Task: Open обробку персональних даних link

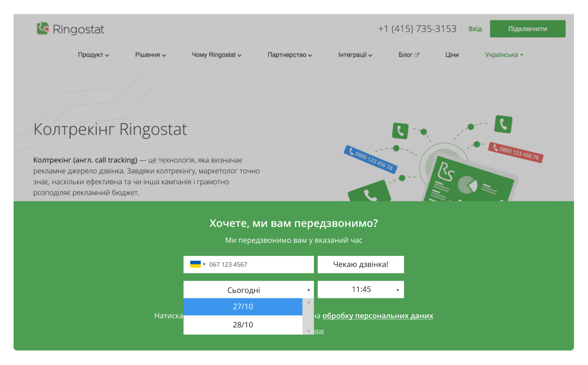Action: coord(378,316)
